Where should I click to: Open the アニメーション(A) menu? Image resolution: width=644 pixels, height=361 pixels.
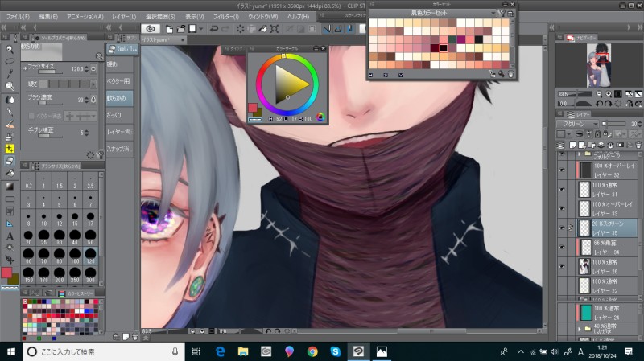click(x=85, y=17)
